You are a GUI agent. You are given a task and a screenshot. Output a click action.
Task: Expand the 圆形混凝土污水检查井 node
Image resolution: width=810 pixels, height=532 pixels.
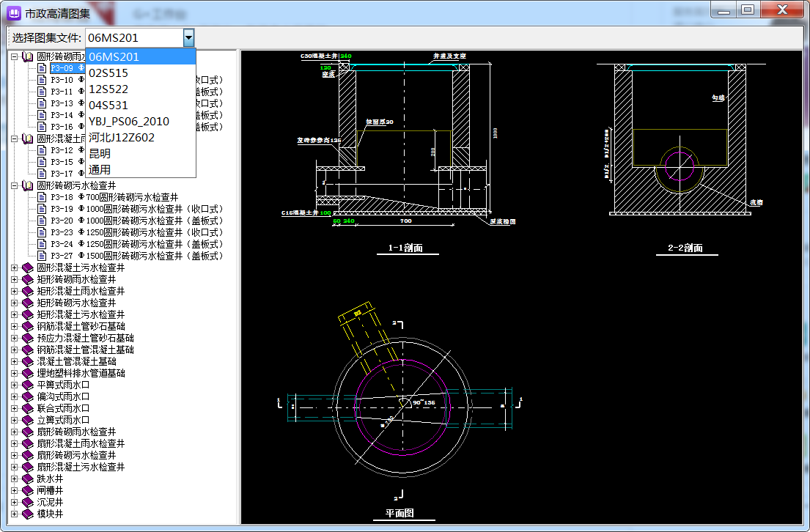point(15,267)
